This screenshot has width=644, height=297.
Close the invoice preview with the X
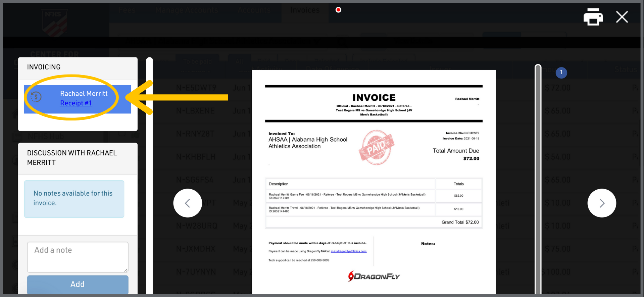(622, 17)
